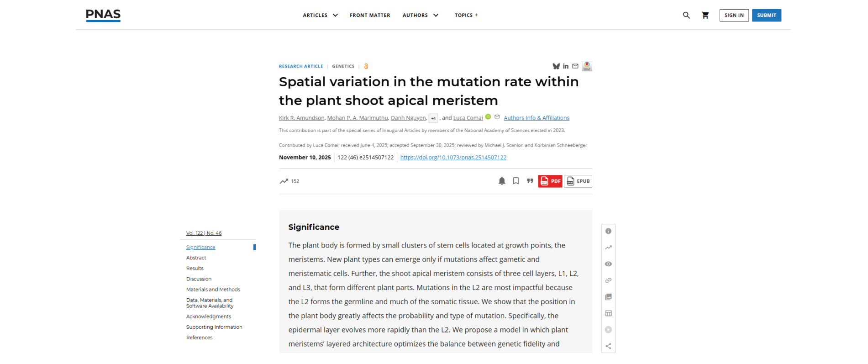Share article on LinkedIn
The width and height of the screenshot is (868, 364).
(x=566, y=66)
